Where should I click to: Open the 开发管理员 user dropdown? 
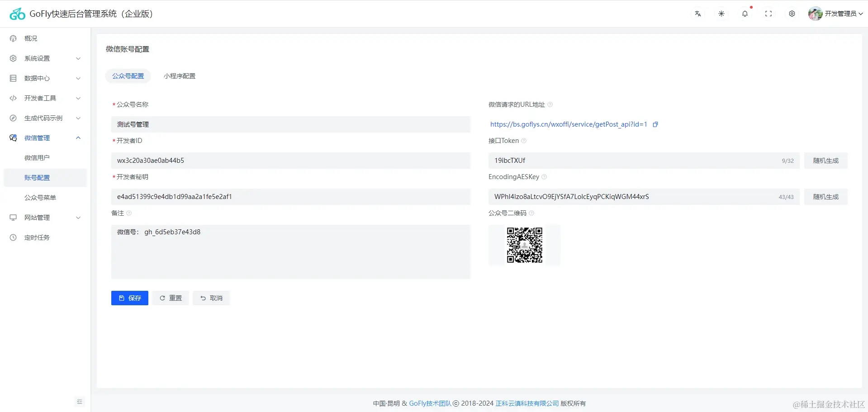844,14
